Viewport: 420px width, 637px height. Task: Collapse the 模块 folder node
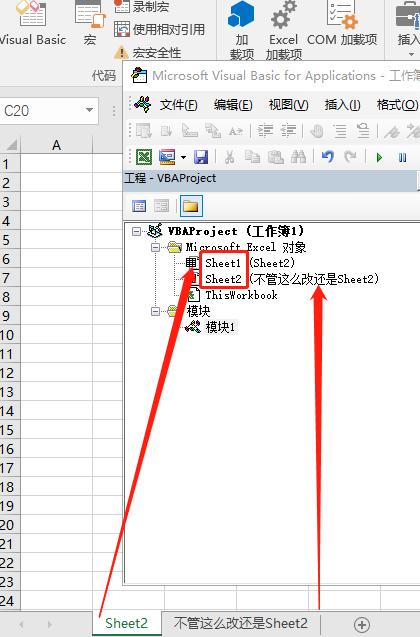[156, 312]
